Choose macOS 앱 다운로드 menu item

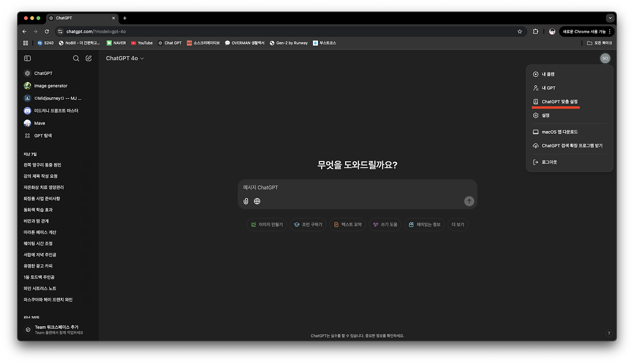(x=570, y=132)
